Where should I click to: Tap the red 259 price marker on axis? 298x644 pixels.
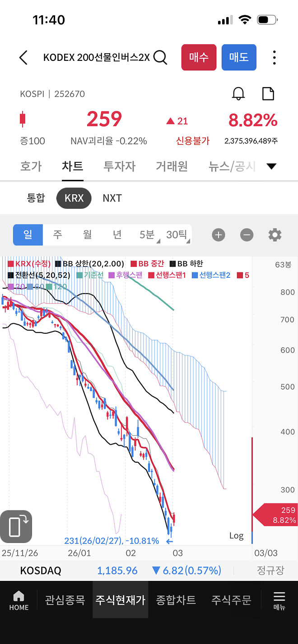click(275, 515)
